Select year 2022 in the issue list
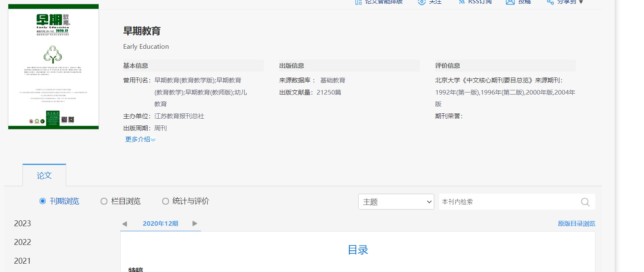 point(22,242)
